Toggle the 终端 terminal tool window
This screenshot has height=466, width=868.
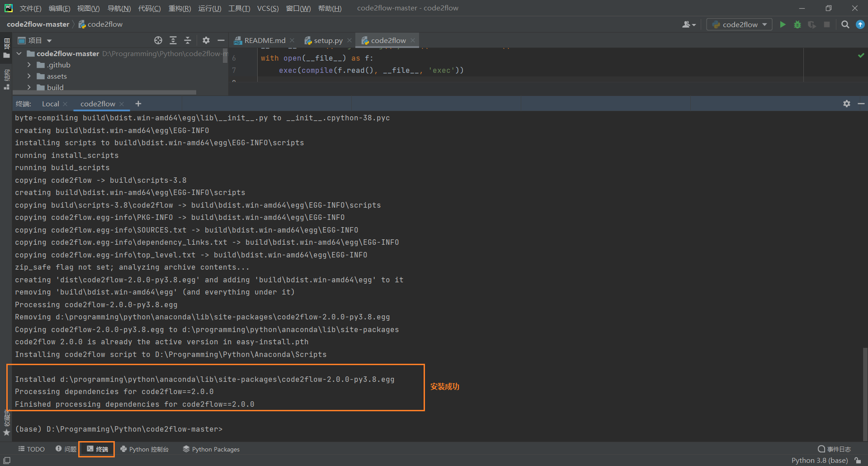(97, 449)
